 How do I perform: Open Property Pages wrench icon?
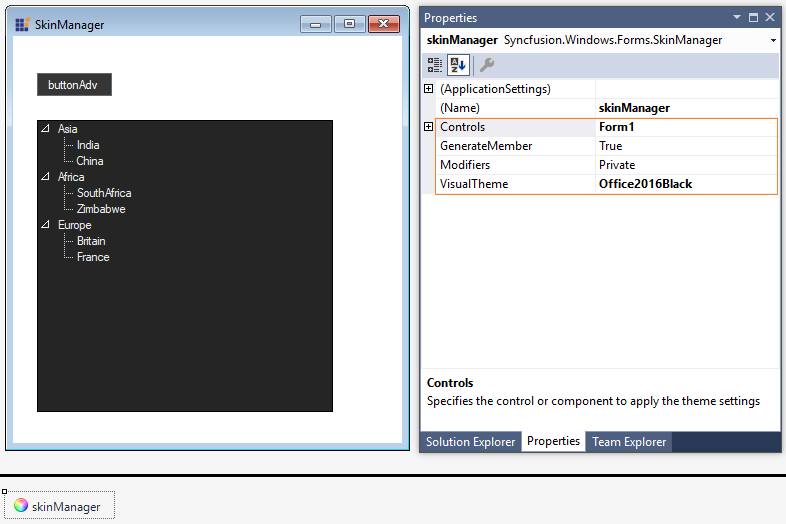487,65
